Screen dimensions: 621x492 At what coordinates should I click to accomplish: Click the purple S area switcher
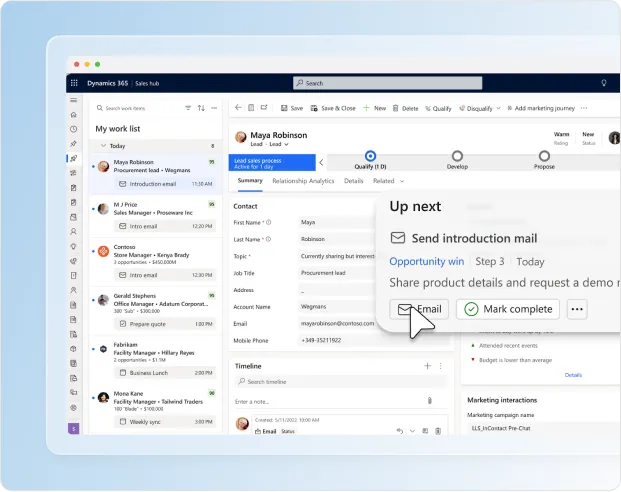(x=74, y=429)
